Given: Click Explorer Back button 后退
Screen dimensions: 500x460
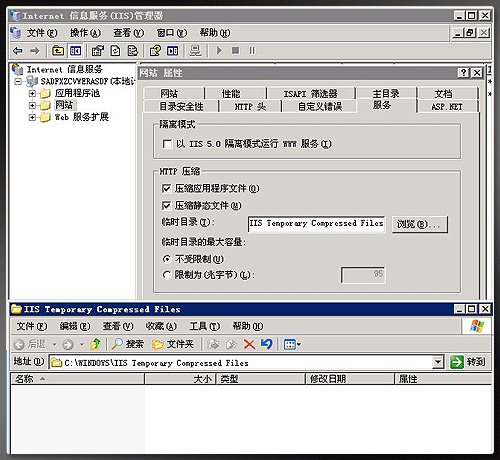Looking at the screenshot, I should [30, 344].
